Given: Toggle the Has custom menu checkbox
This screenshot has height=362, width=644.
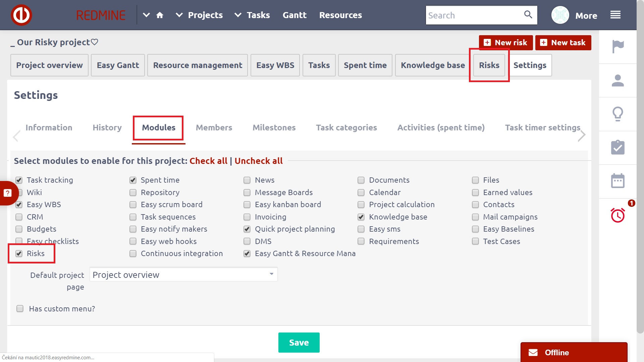Looking at the screenshot, I should (x=20, y=309).
